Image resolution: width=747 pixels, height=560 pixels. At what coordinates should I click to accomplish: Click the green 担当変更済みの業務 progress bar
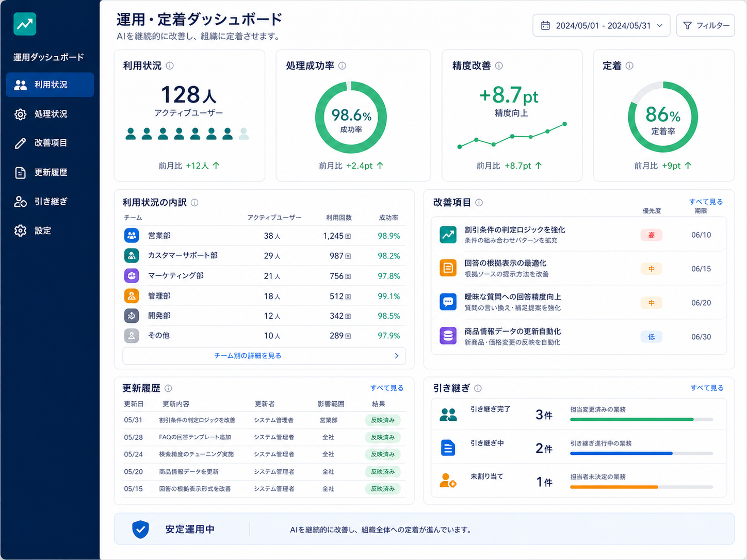[x=641, y=420]
